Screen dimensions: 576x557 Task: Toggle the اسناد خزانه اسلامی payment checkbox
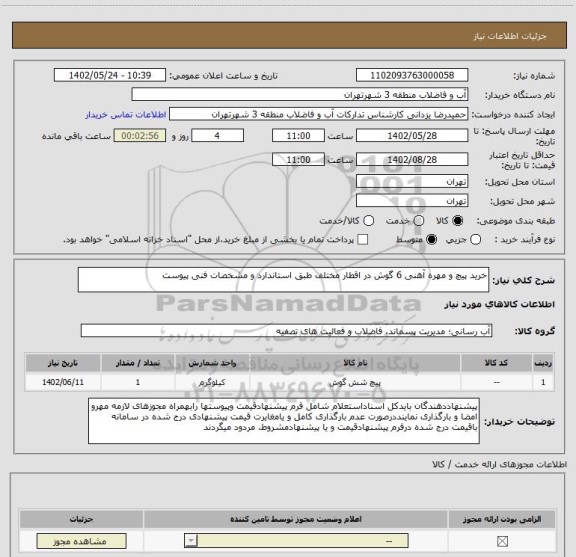[x=363, y=240]
